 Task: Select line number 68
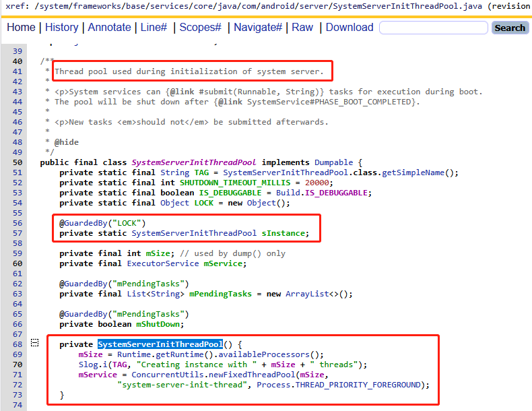pyautogui.click(x=18, y=344)
